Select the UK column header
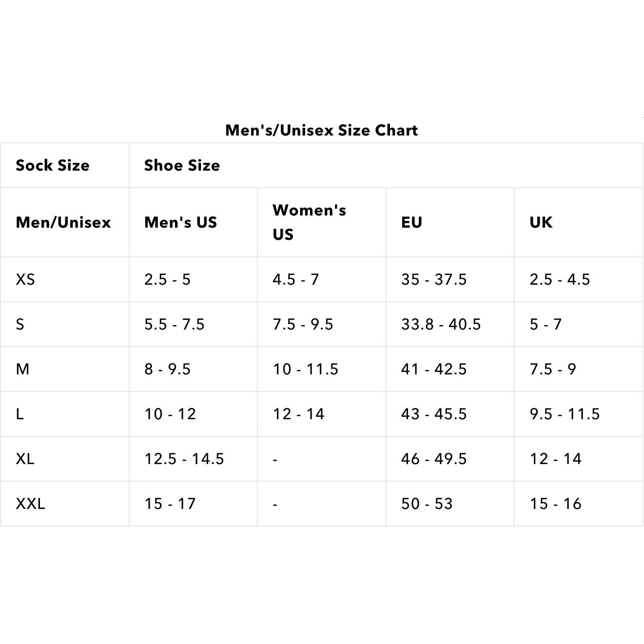The image size is (644, 644). 541,222
